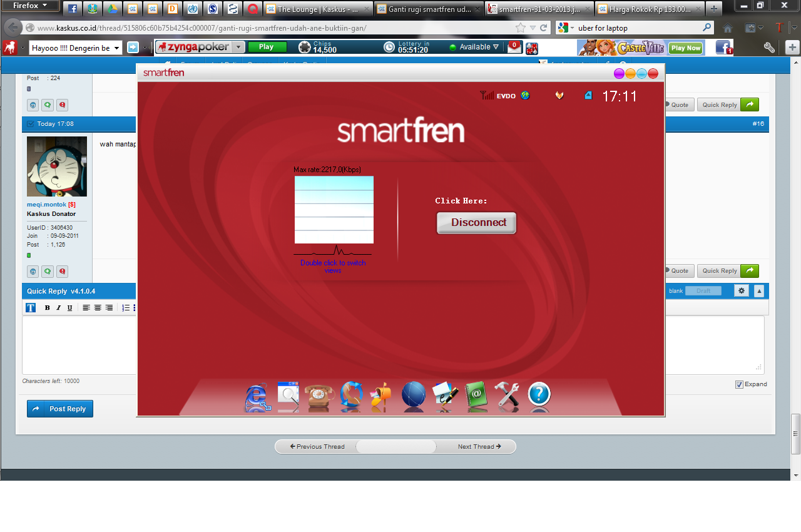
Task: Click the Post Reply button
Action: tap(60, 409)
